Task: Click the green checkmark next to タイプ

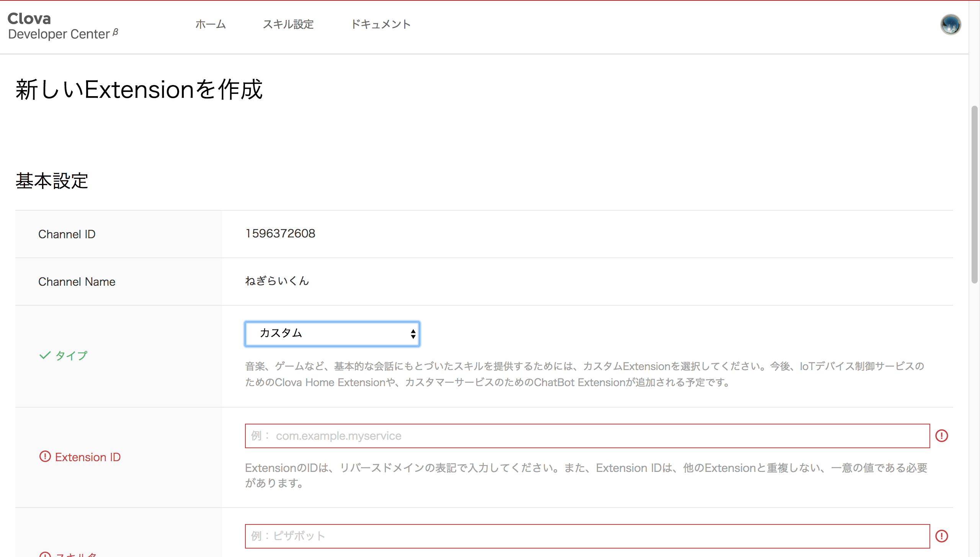Action: tap(45, 355)
